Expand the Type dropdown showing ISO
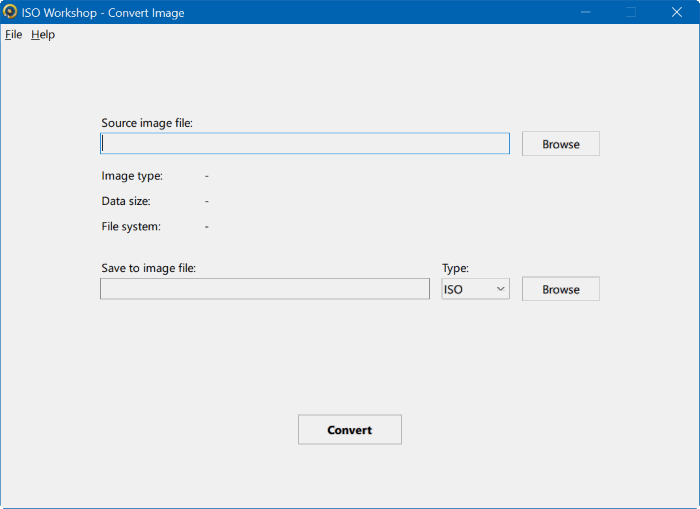Image resolution: width=700 pixels, height=509 pixels. [x=475, y=289]
